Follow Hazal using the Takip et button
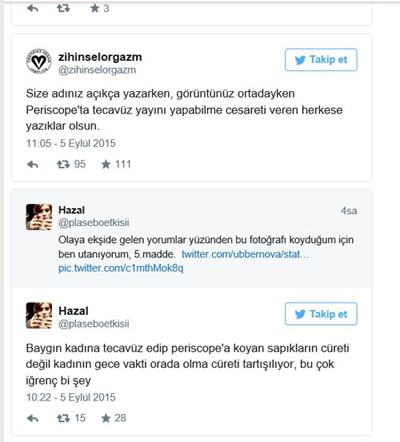Viewport: 400px width, 442px height. pos(321,314)
